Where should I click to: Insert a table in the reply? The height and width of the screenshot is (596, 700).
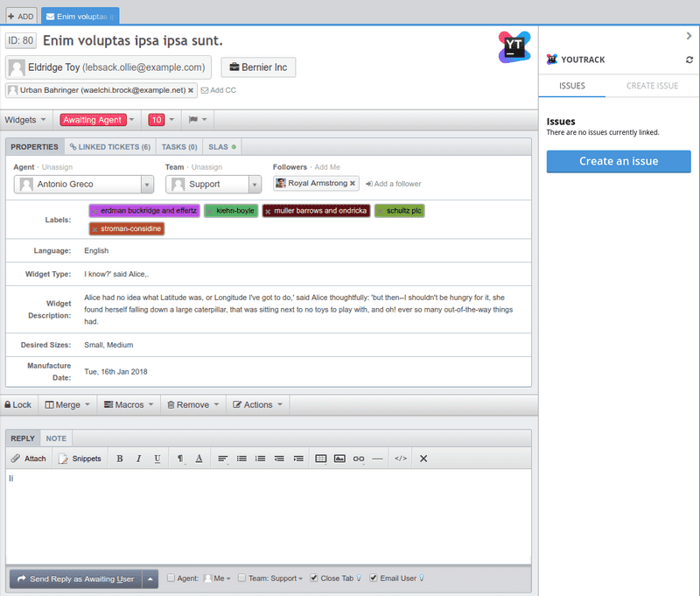320,458
